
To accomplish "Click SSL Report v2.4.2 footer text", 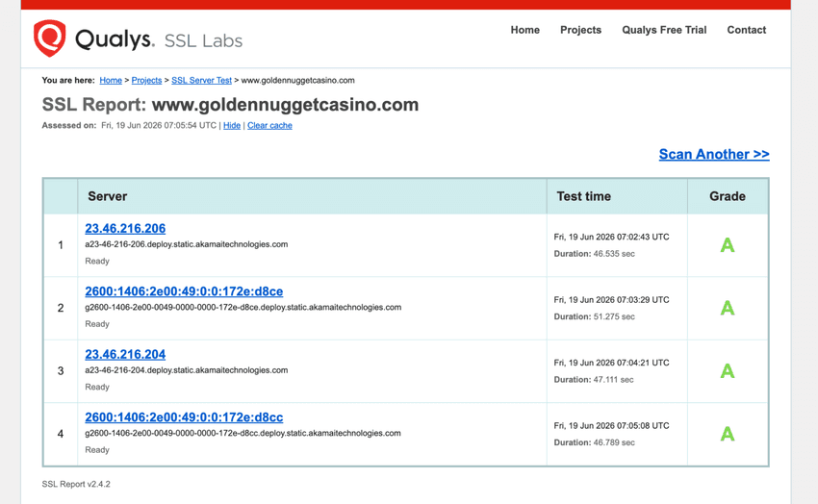I will pyautogui.click(x=76, y=484).
